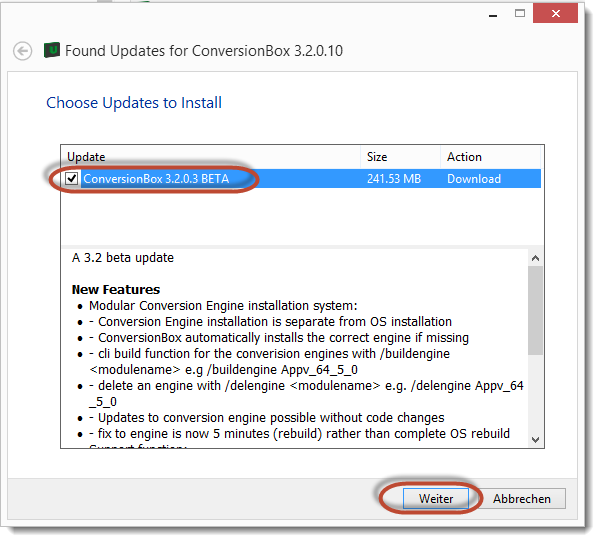Click the 'A 3.2 beta update' text

pyautogui.click(x=123, y=258)
